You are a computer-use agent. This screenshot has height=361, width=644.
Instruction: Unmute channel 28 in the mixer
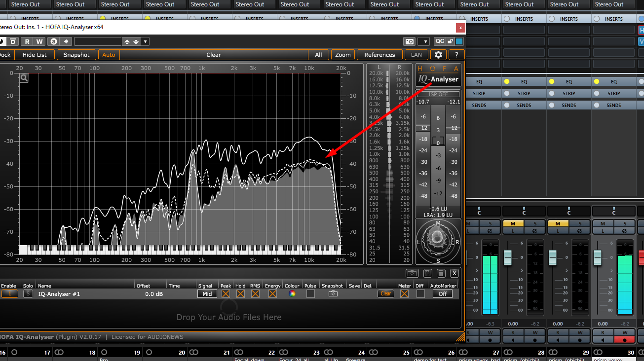pyautogui.click(x=513, y=224)
